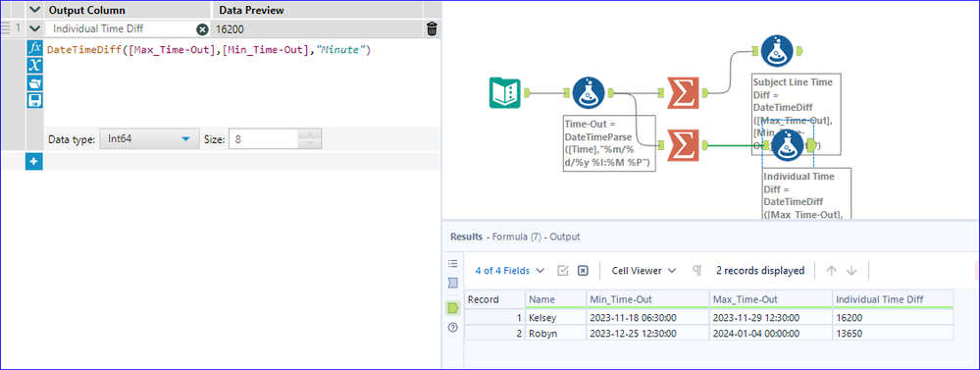
Task: Select cell 2023-11-29 12:30:00
Action: (x=770, y=317)
